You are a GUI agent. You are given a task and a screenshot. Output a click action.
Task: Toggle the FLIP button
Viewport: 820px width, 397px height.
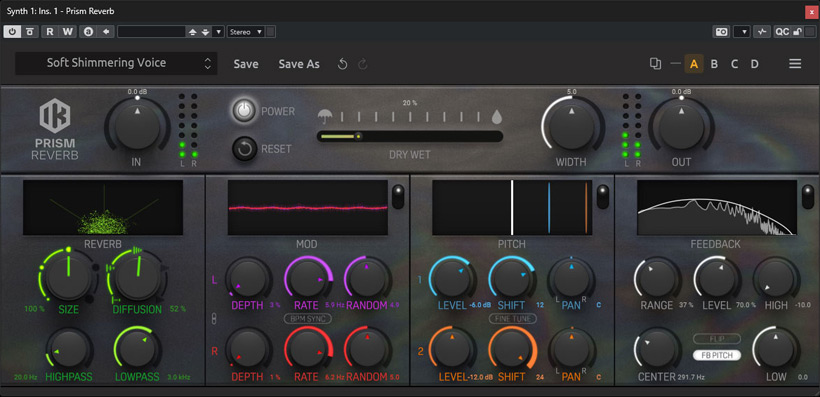click(717, 339)
